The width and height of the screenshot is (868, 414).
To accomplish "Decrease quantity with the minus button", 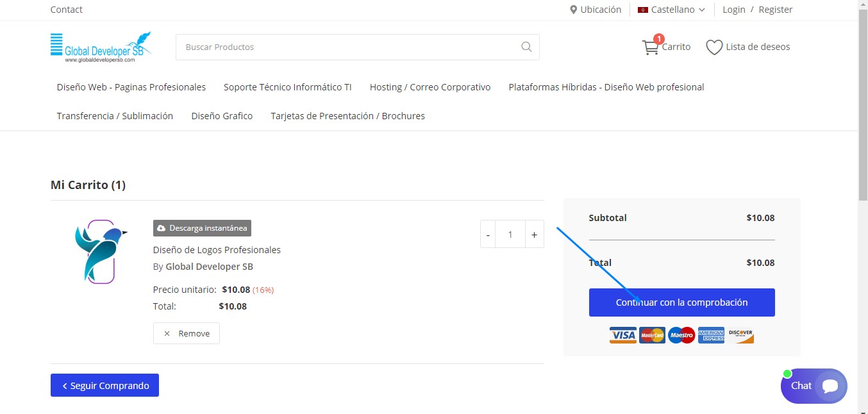I will [x=488, y=235].
